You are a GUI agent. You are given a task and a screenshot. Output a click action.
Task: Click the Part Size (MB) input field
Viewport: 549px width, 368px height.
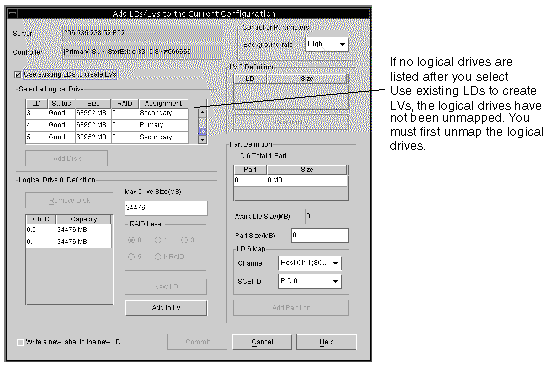320,235
